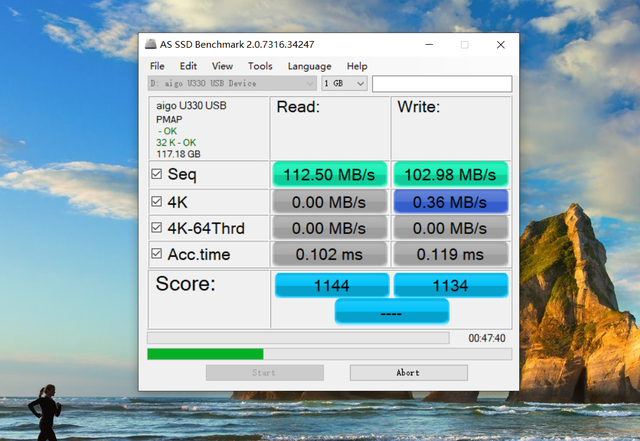Open the Help menu
This screenshot has width=640, height=441.
[357, 66]
